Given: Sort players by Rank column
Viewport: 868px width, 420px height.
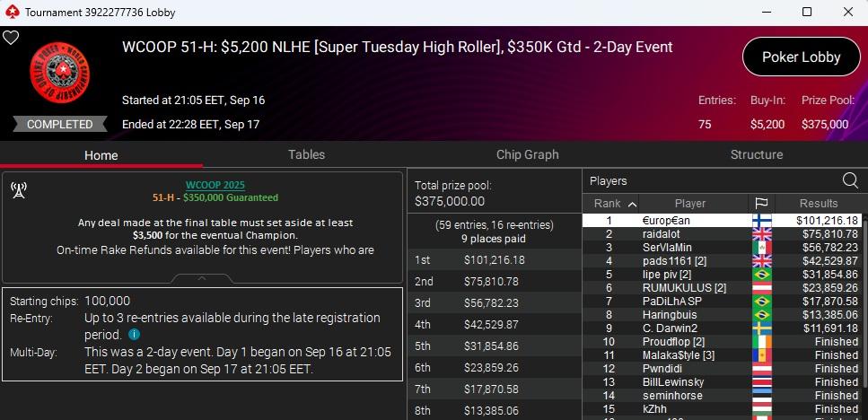Looking at the screenshot, I should pos(614,204).
